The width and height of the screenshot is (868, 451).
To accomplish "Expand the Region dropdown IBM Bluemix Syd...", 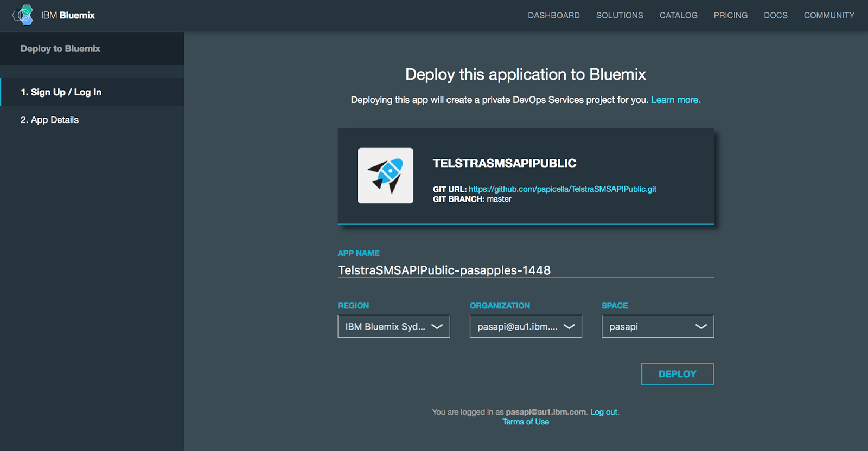I will 394,326.
